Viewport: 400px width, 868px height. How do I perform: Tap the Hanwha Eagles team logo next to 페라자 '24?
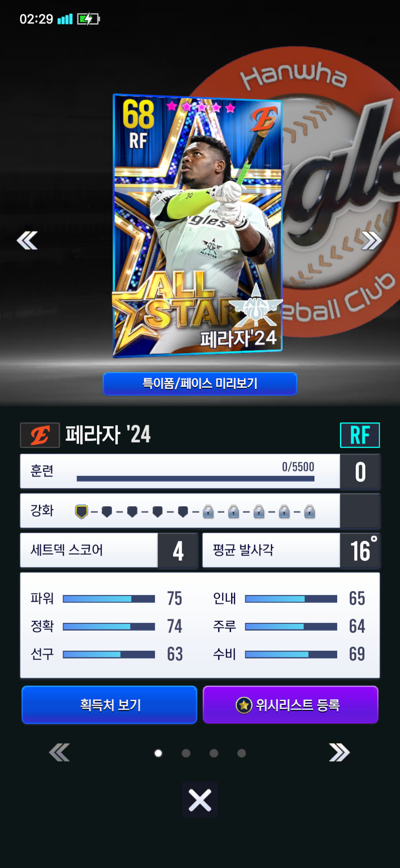(40, 435)
